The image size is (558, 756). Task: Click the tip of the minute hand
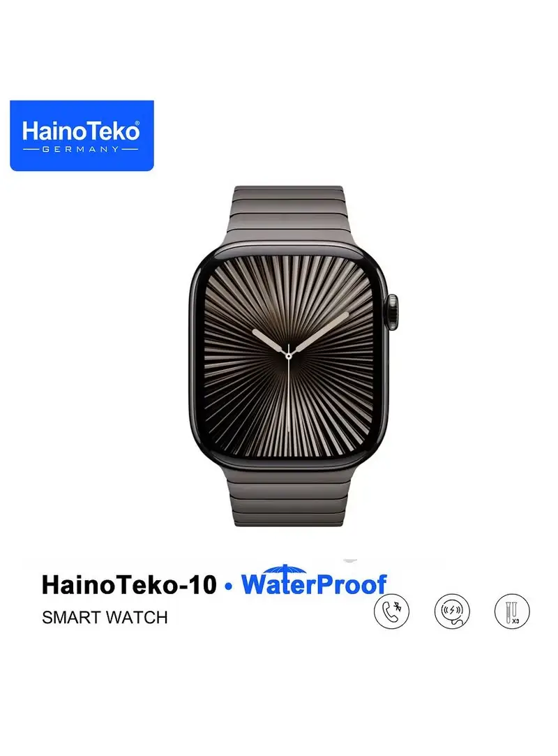pos(346,314)
